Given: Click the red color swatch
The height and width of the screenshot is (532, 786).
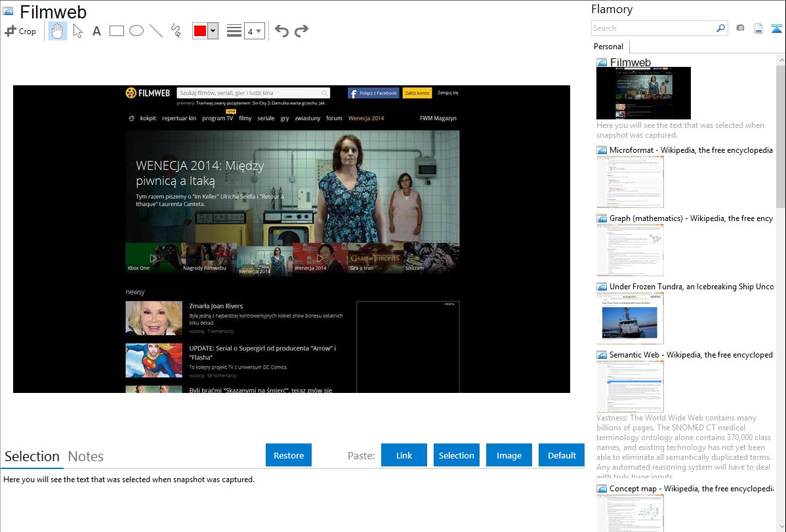Looking at the screenshot, I should click(x=200, y=31).
